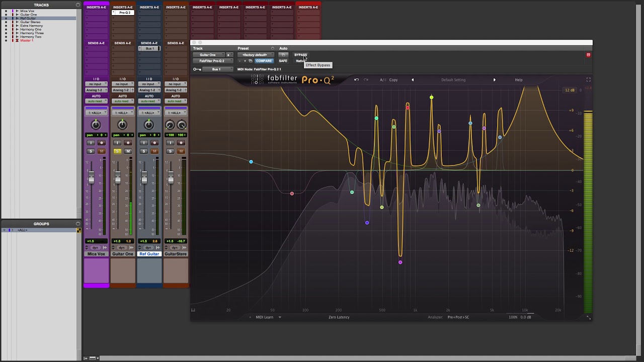The height and width of the screenshot is (362, 644).
Task: Click the Mica Vox volume fader
Action: pyautogui.click(x=91, y=177)
